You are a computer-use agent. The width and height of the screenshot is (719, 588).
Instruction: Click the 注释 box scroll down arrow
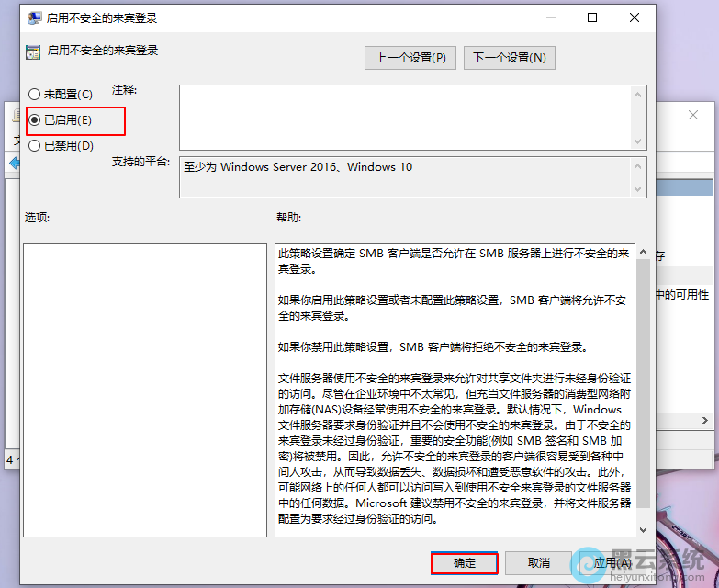pyautogui.click(x=638, y=140)
